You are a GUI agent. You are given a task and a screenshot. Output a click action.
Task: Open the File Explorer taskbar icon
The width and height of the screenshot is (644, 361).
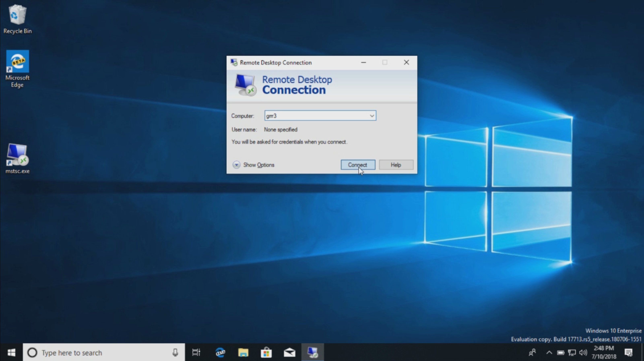[243, 352]
